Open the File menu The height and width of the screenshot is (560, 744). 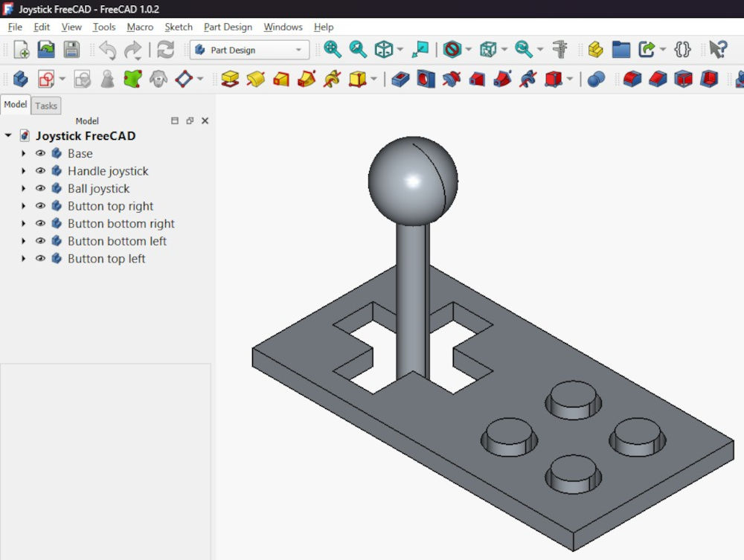(x=15, y=27)
